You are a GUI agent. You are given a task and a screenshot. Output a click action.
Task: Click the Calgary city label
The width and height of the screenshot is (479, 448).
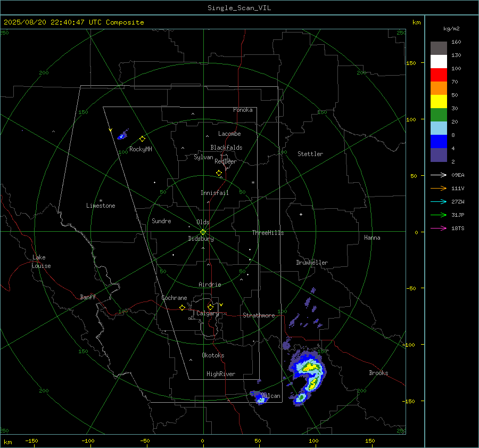pyautogui.click(x=208, y=313)
